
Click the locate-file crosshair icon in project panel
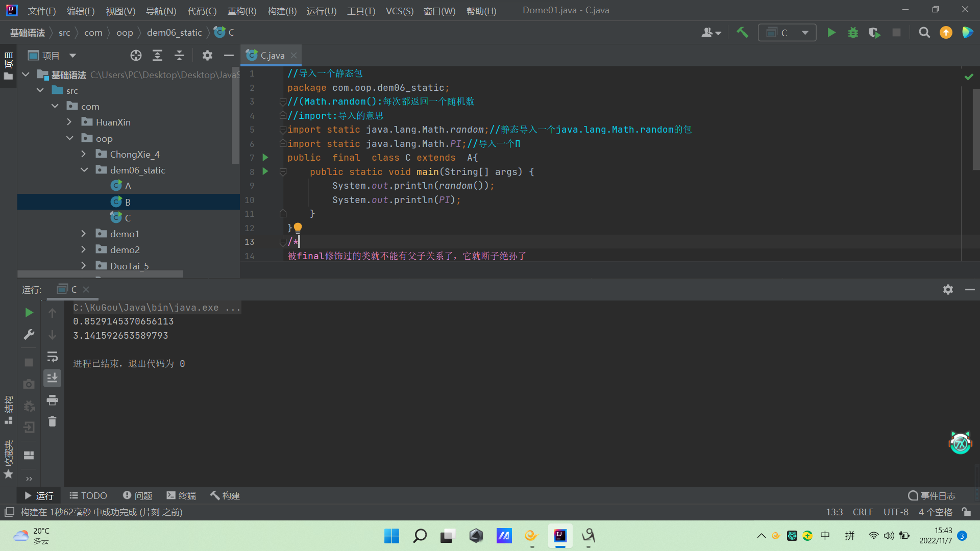pyautogui.click(x=136, y=56)
